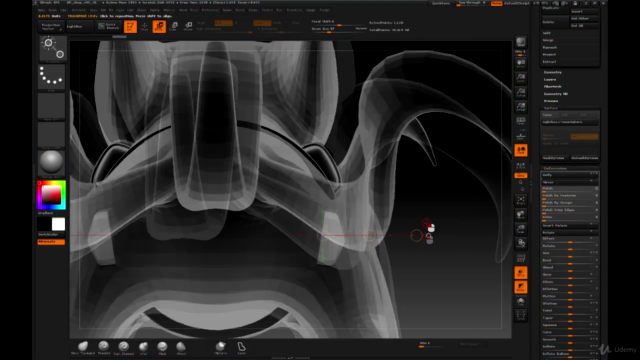
Task: Expand the Geometry HD palette
Action: pyautogui.click(x=556, y=94)
